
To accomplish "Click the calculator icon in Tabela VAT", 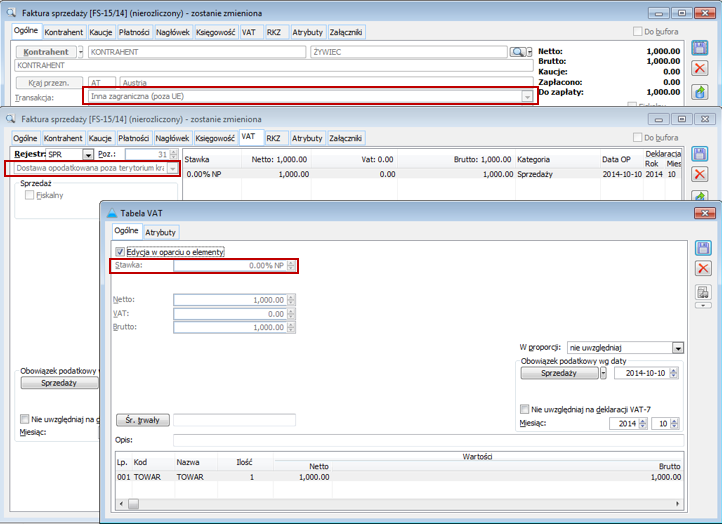I will click(703, 291).
